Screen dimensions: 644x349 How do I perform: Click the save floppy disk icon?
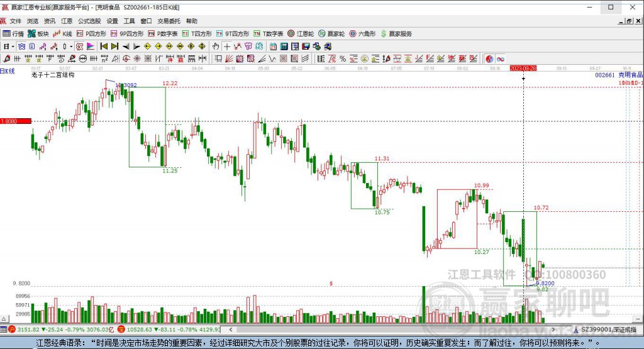[306, 47]
